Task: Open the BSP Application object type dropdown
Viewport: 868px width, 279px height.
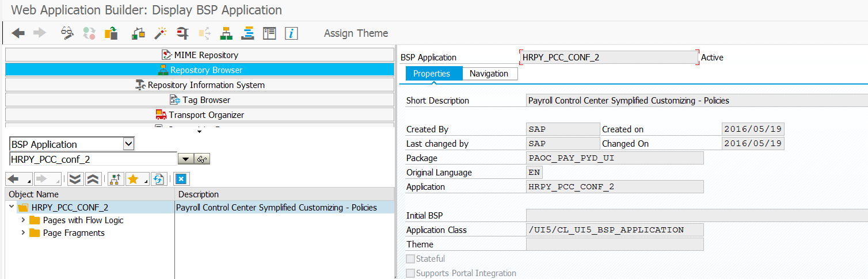Action: (129, 144)
